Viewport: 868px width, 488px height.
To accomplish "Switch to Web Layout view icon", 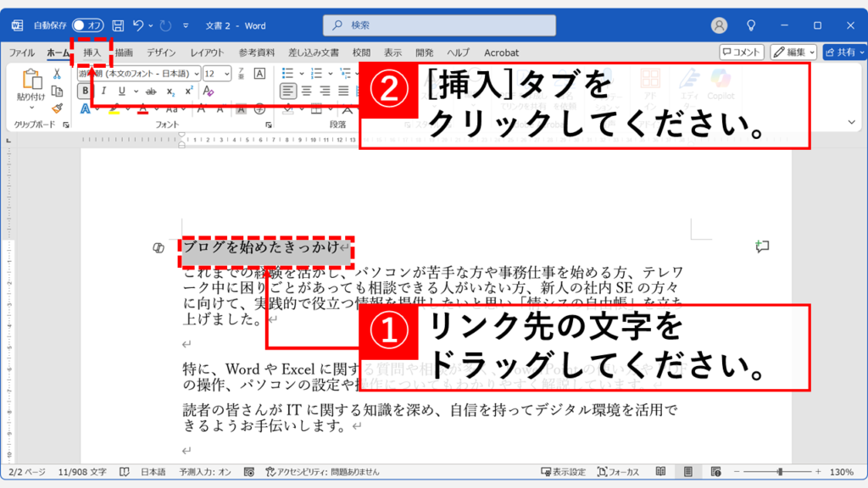I will pos(715,472).
